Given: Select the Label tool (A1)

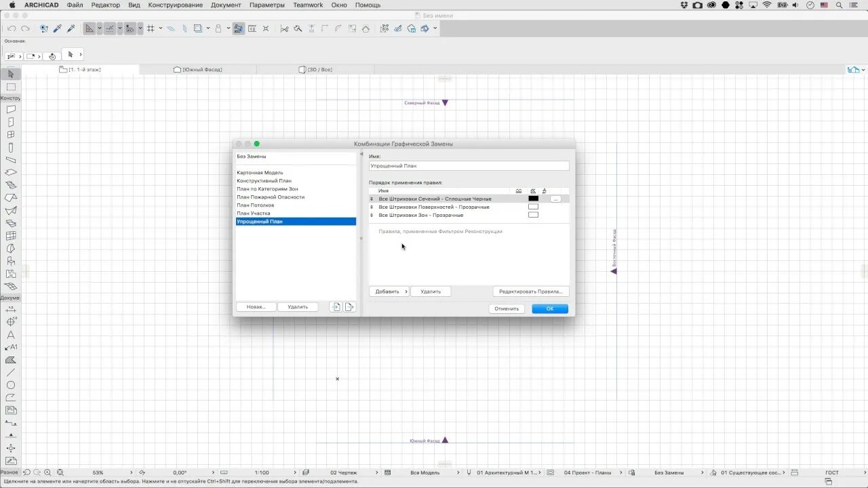Looking at the screenshot, I should coord(11,347).
